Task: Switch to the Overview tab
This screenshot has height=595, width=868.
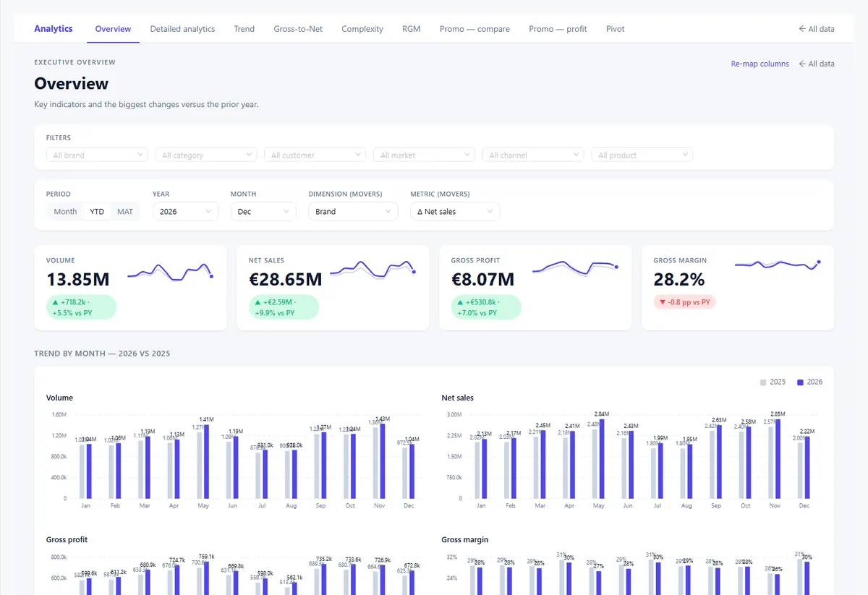Action: click(x=113, y=29)
